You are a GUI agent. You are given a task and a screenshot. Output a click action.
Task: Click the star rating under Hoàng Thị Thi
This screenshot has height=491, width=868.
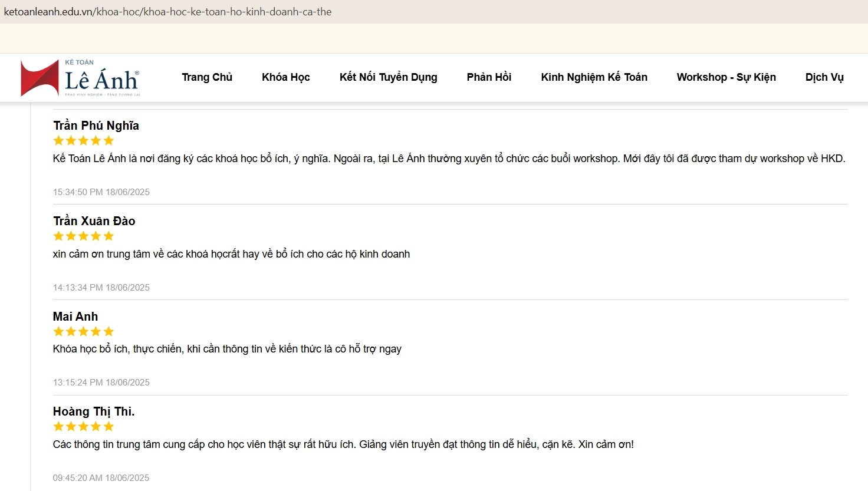[83, 427]
